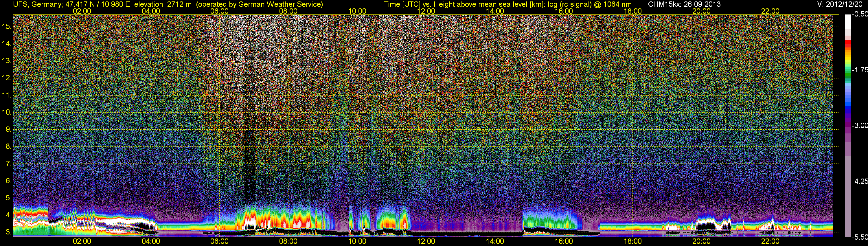Click the station text "UFS, Germany"
The image size is (868, 246).
pyautogui.click(x=37, y=4)
